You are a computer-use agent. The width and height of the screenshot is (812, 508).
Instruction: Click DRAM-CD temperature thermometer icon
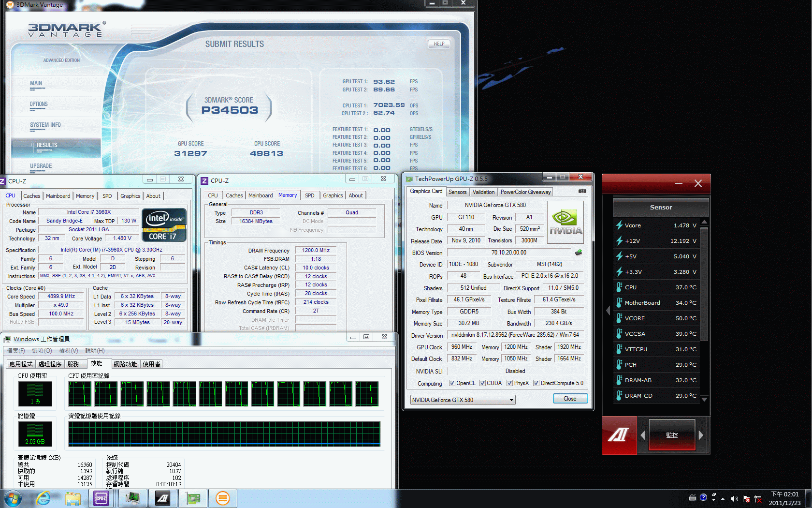[619, 395]
